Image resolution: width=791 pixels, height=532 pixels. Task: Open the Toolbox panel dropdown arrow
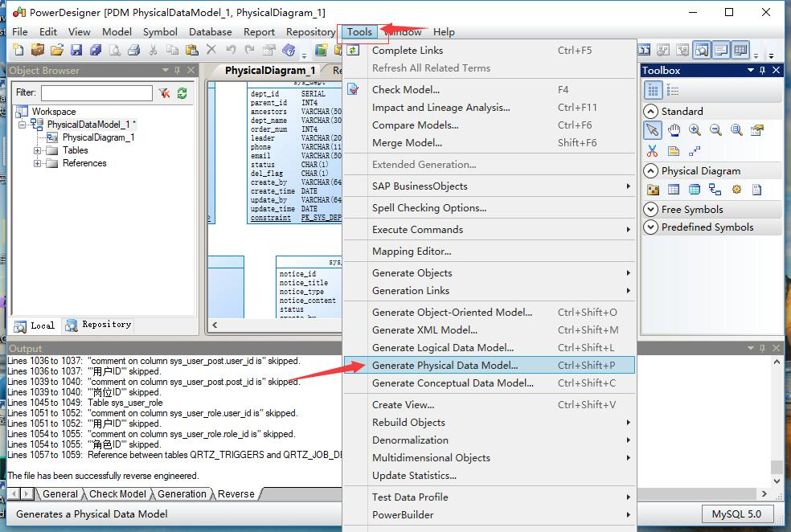click(750, 70)
